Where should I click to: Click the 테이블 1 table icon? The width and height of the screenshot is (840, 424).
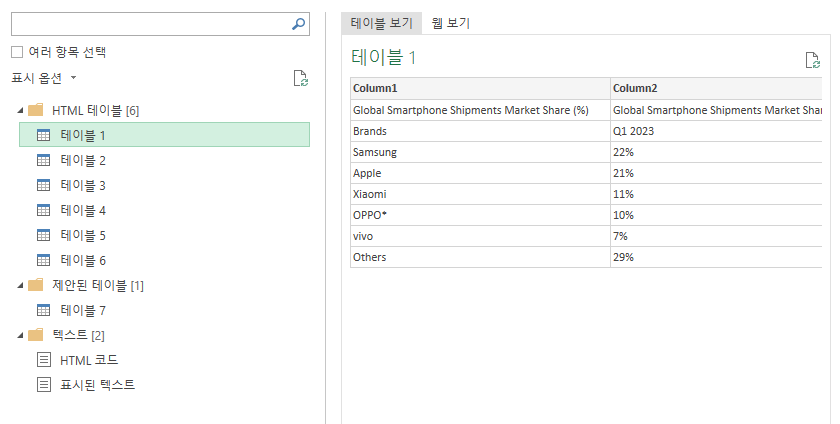(x=43, y=135)
